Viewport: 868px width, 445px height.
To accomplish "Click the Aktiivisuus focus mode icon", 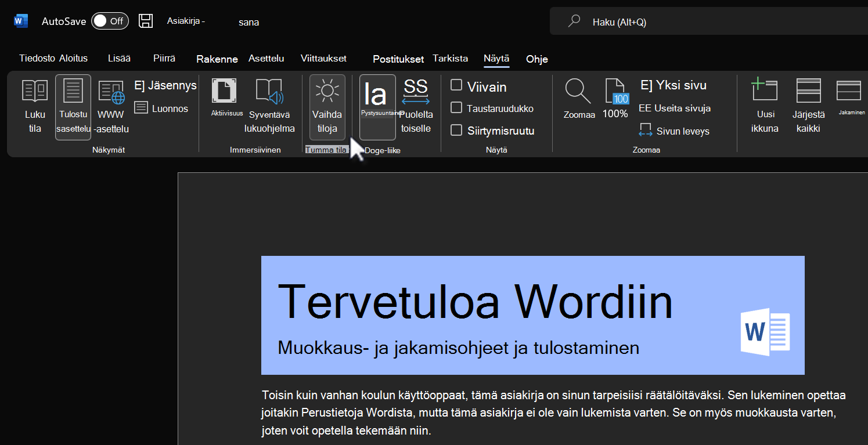I will [224, 91].
